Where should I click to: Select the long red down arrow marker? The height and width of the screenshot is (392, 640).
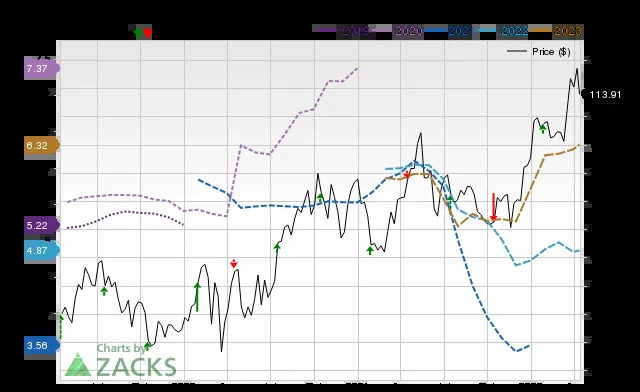[493, 207]
